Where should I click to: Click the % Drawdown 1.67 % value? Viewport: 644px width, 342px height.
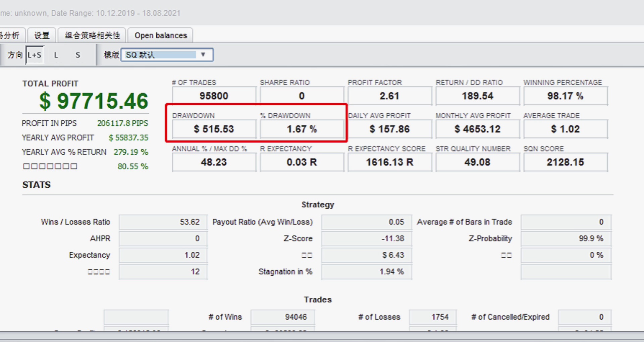pyautogui.click(x=302, y=129)
